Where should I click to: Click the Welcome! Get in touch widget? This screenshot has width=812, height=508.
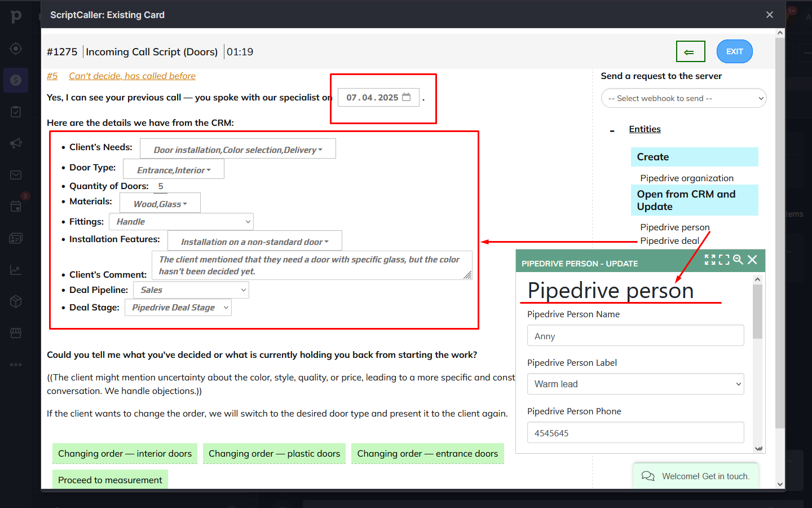[696, 476]
